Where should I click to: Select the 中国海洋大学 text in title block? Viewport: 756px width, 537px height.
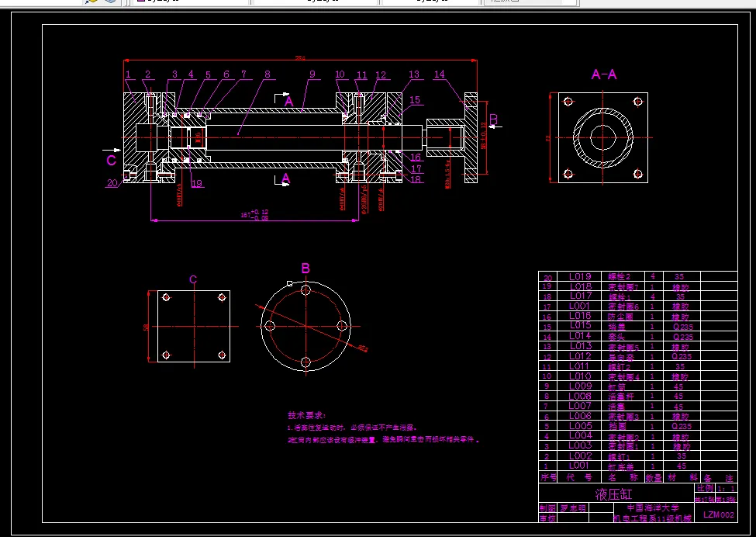(653, 508)
